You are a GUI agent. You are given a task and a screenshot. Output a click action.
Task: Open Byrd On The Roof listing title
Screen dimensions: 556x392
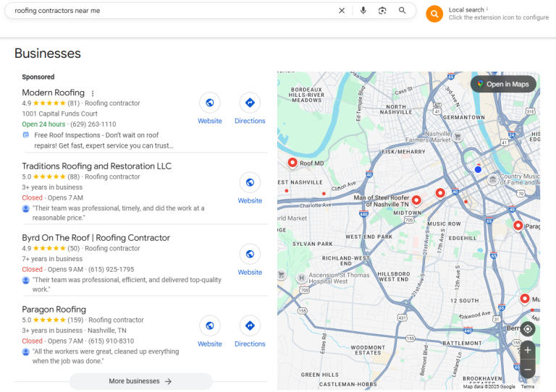coord(96,238)
